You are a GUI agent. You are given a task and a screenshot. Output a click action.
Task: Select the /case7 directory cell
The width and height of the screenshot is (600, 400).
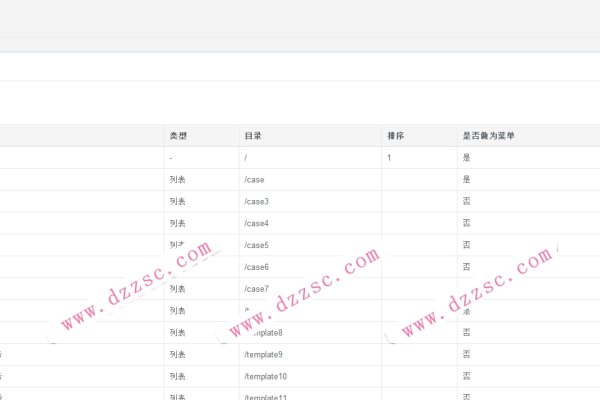click(256, 289)
